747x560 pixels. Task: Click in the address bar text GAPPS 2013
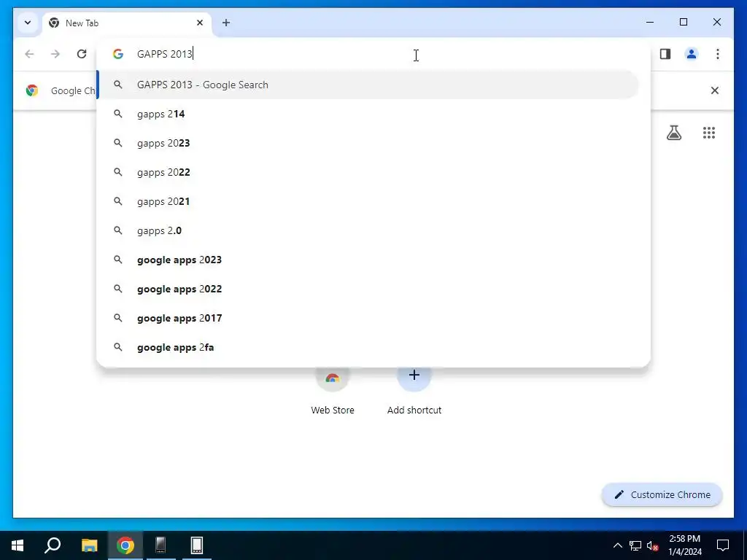tap(164, 54)
